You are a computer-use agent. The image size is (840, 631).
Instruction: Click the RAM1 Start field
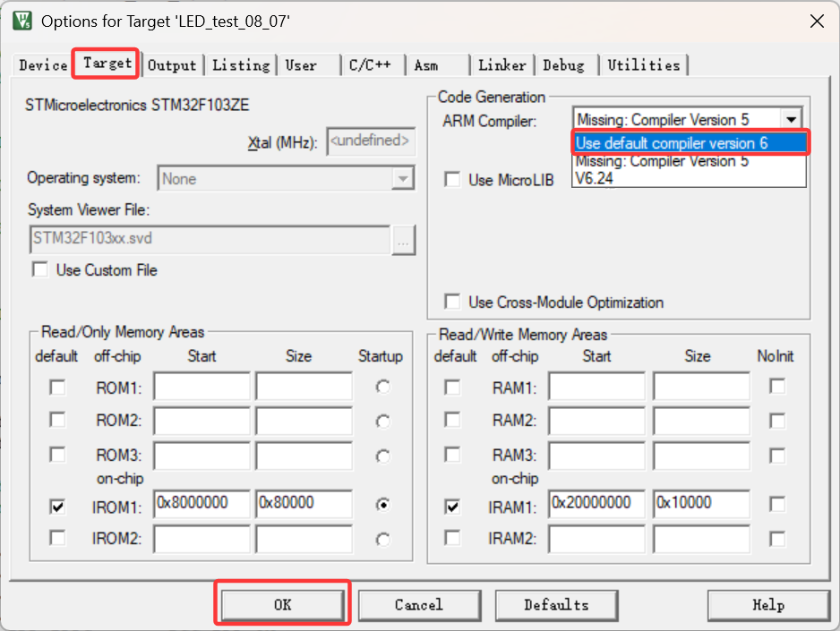pyautogui.click(x=596, y=387)
